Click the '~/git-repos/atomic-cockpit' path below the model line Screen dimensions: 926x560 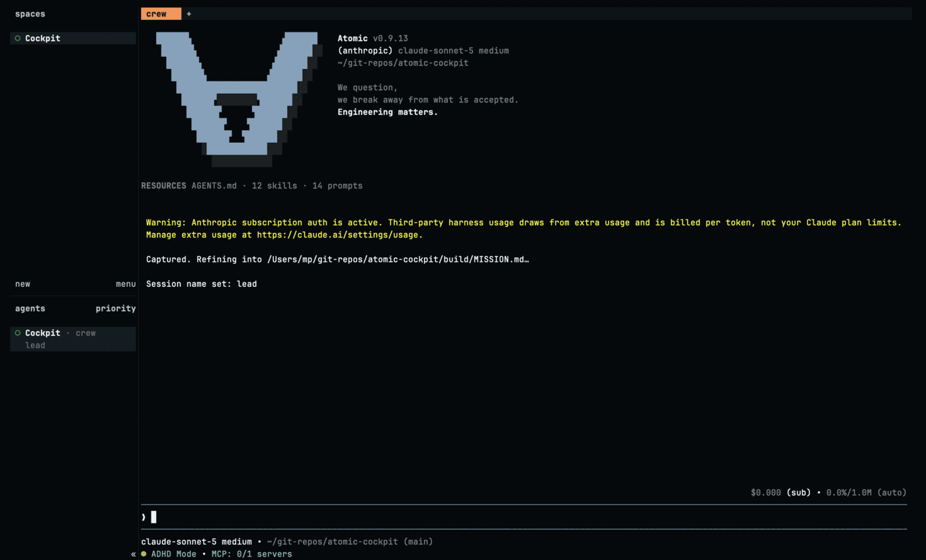403,63
